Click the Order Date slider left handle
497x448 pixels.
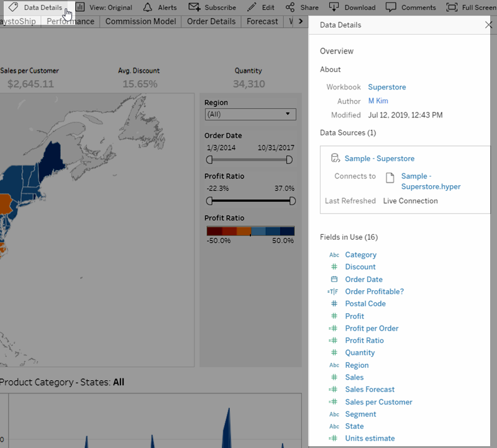click(209, 160)
